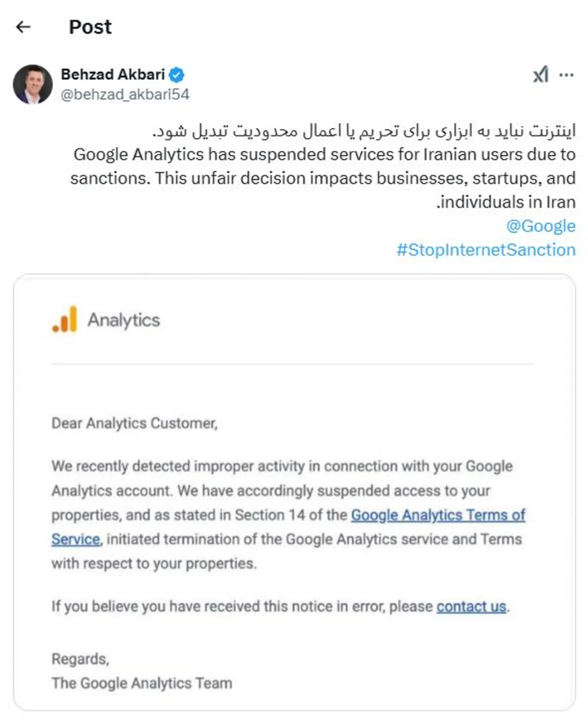Click the 'Dear Analytics Customer' greeting
The height and width of the screenshot is (725, 588).
(x=135, y=423)
